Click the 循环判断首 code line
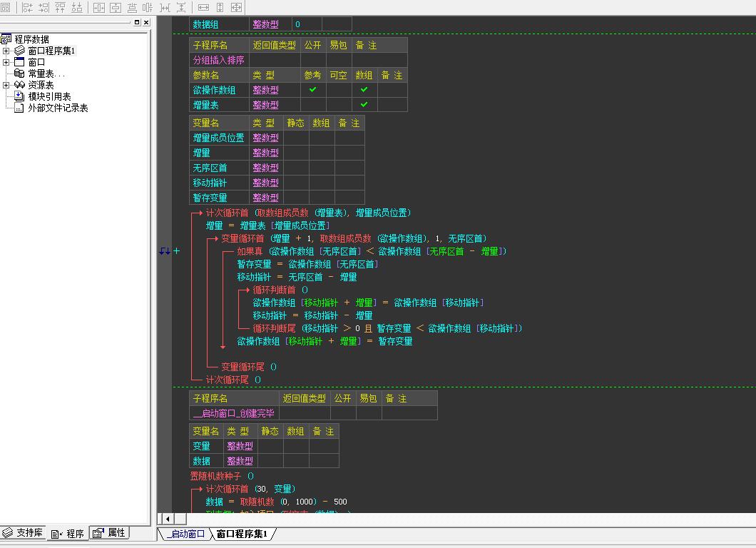Viewport: 756px width, 548px height. pyautogui.click(x=280, y=290)
